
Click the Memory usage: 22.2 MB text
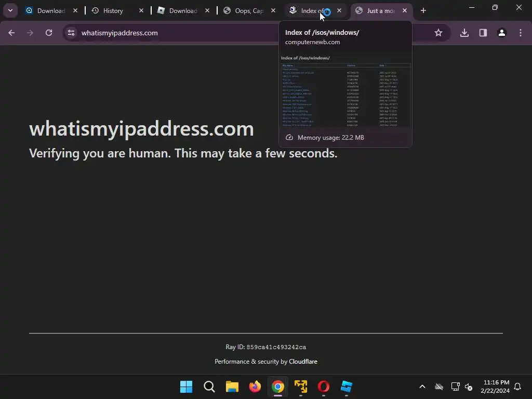[331, 137]
